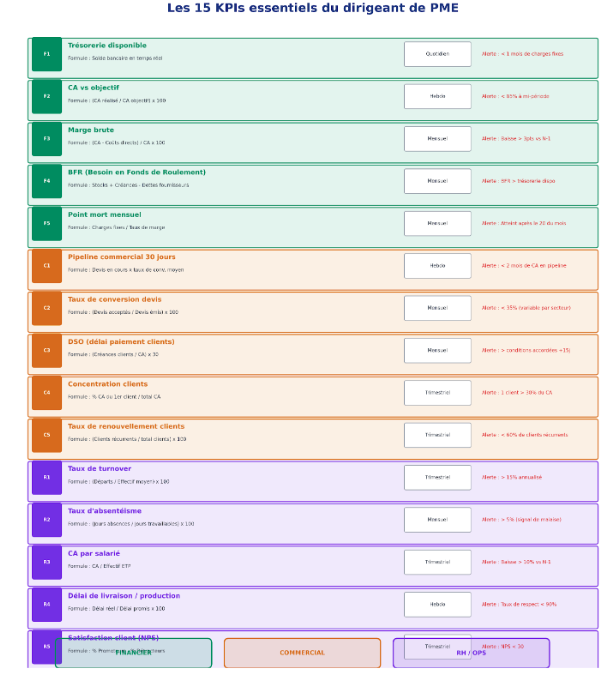Click the C5 Taux de renouvellement badge
Viewport: 616px width, 676px height.
(46, 435)
